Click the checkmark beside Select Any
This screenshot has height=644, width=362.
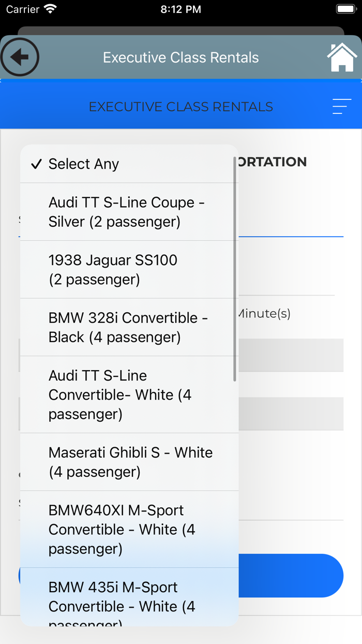(36, 164)
